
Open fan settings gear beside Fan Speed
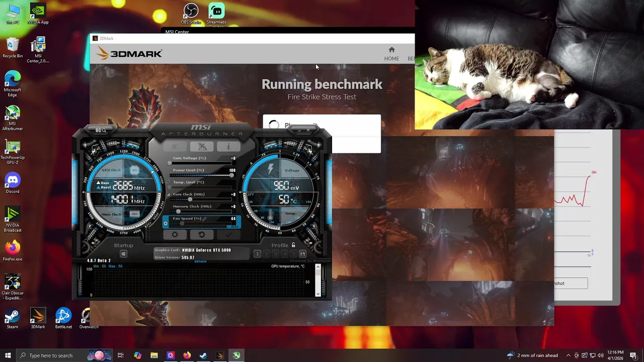click(166, 224)
